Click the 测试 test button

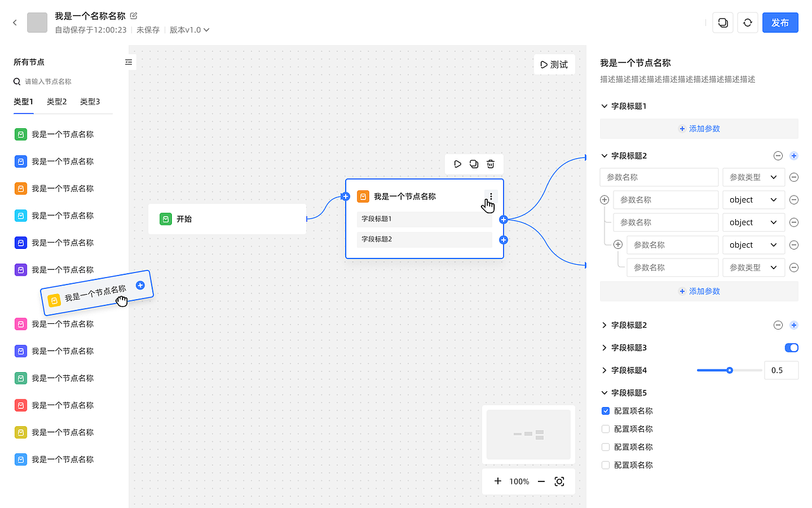point(554,64)
